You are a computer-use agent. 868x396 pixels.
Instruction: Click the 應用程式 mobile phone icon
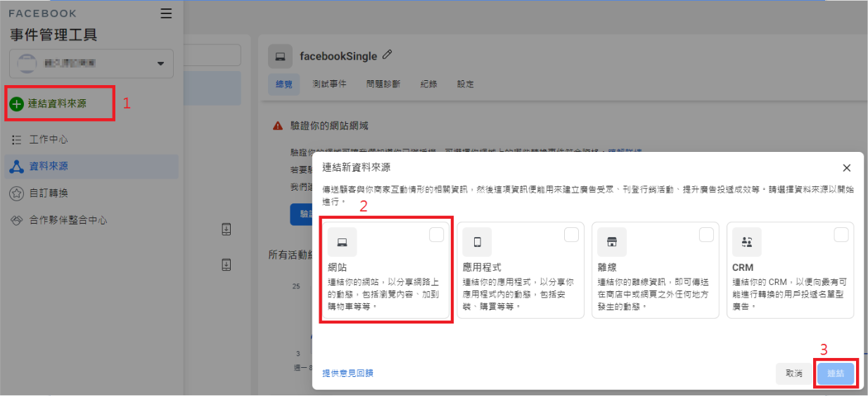[477, 242]
